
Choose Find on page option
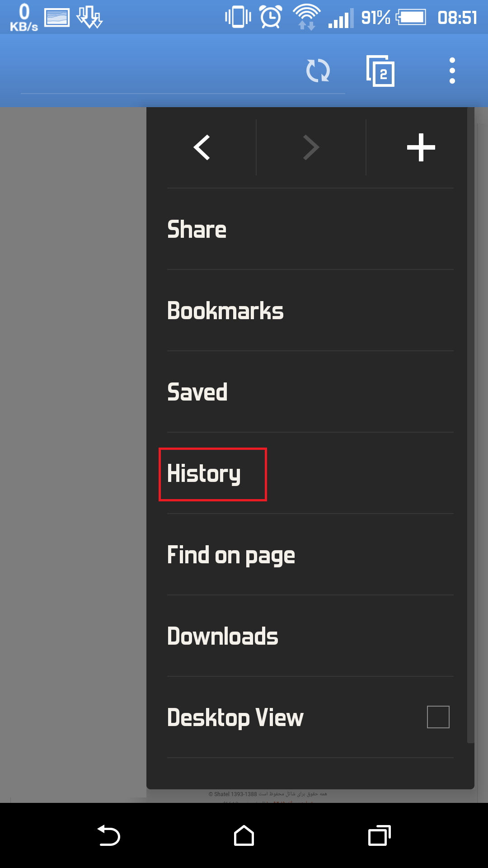(231, 556)
